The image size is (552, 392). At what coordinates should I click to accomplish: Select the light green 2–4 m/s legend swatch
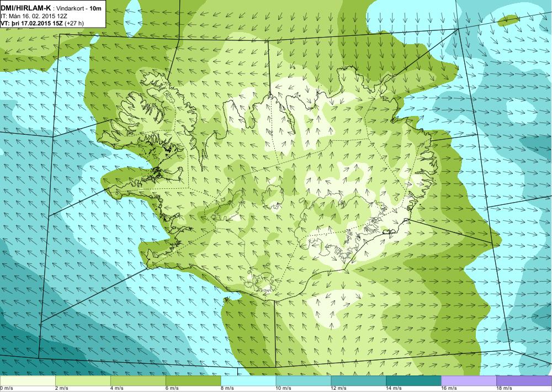tap(83, 381)
